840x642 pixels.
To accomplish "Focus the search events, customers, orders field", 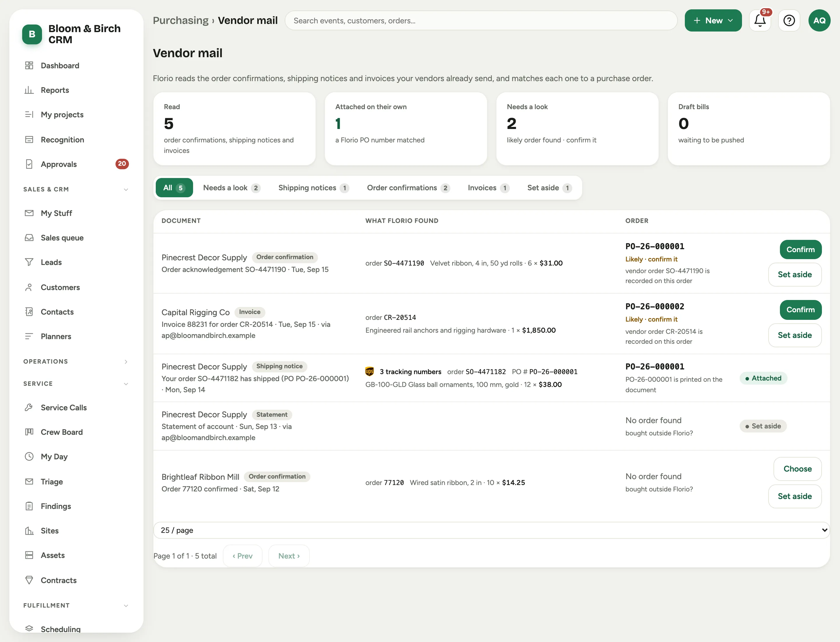I will (481, 21).
